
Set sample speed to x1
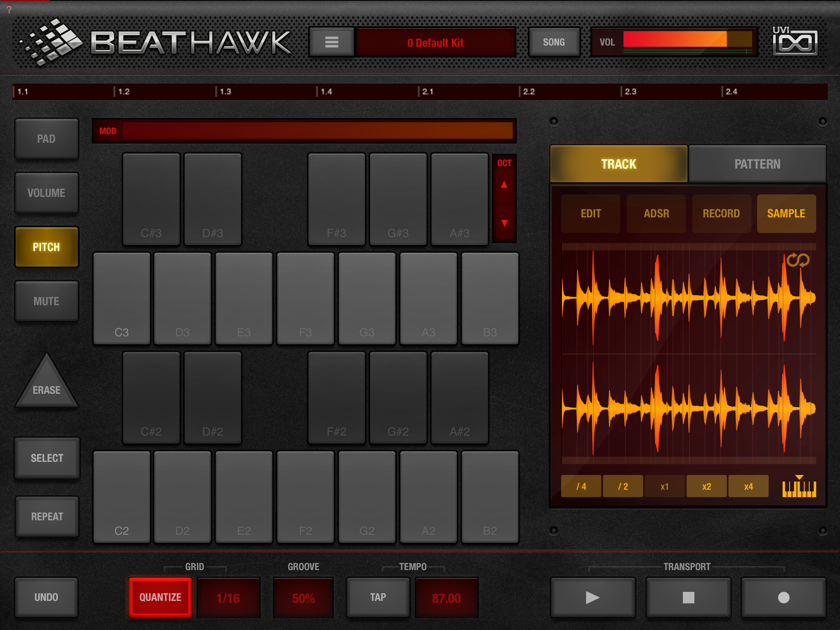click(x=665, y=486)
